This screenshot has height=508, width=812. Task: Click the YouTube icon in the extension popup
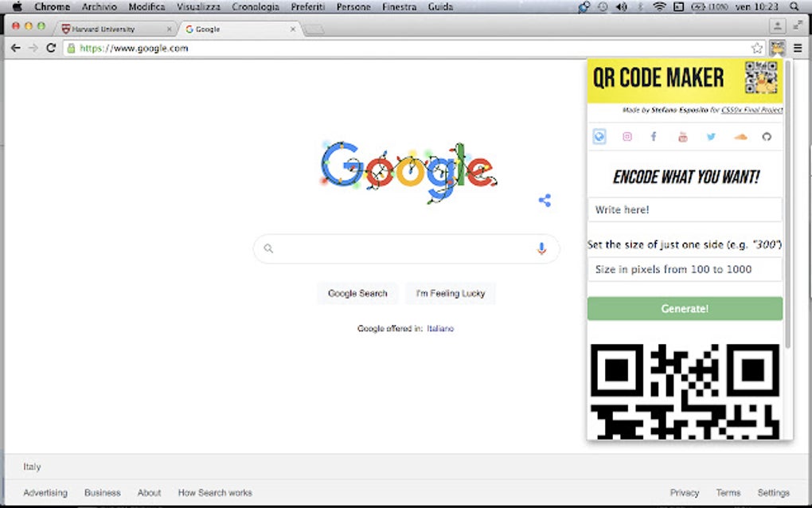(x=682, y=136)
